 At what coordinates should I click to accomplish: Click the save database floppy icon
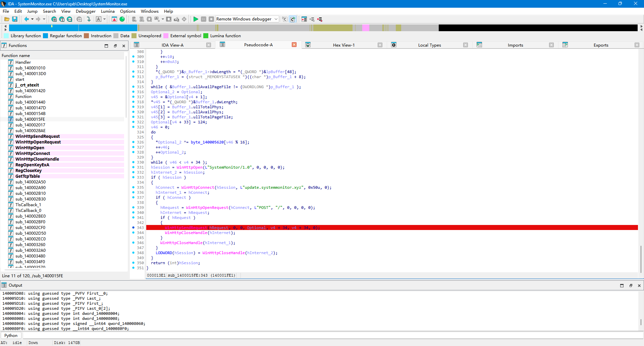(15, 19)
